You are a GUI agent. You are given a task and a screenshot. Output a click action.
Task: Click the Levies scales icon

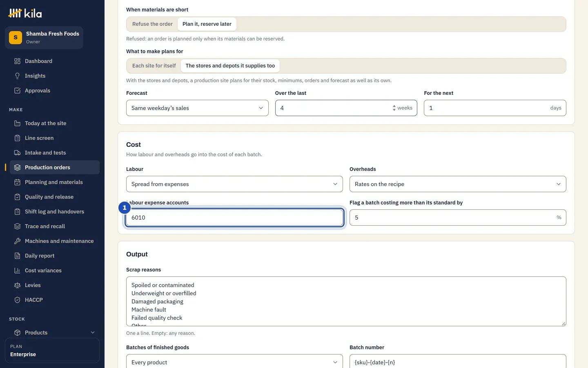coord(17,285)
